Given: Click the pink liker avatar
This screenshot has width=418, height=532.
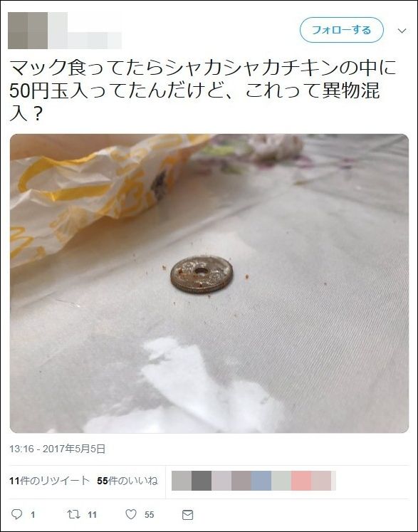Looking at the screenshot, I should 301,481.
